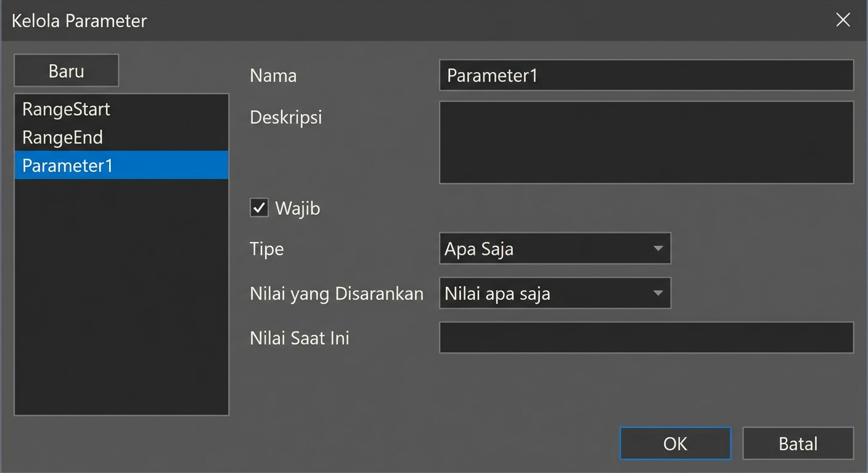Choose Nilai apa saja combo box
Viewport: 868px width, 473px height.
point(555,293)
